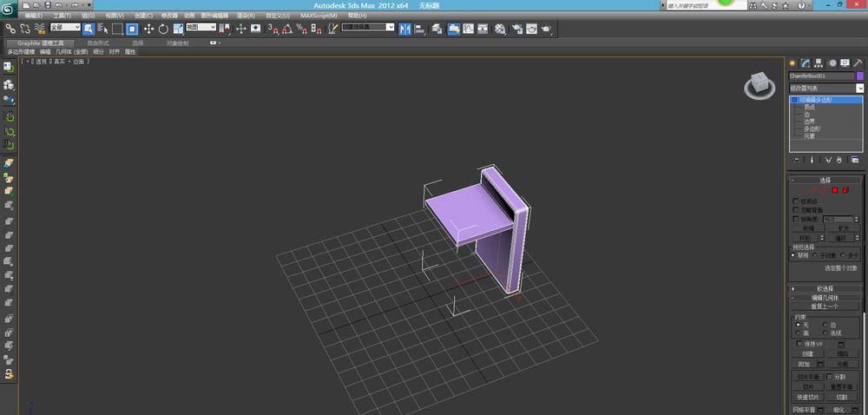Activate the Select Object tool
The height and width of the screenshot is (415, 868).
89,29
